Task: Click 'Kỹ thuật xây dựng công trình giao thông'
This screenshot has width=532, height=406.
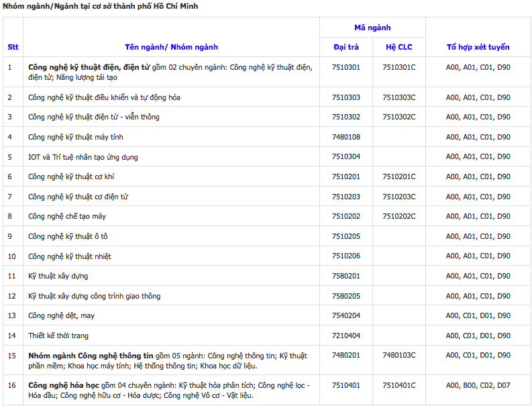Action: pos(94,296)
